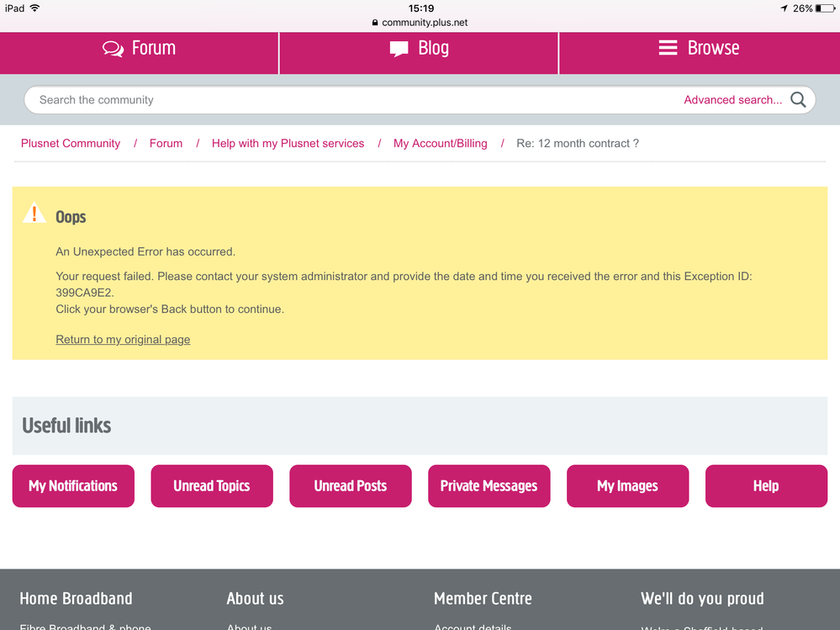Navigate to Forum breadcrumb link

click(x=166, y=144)
